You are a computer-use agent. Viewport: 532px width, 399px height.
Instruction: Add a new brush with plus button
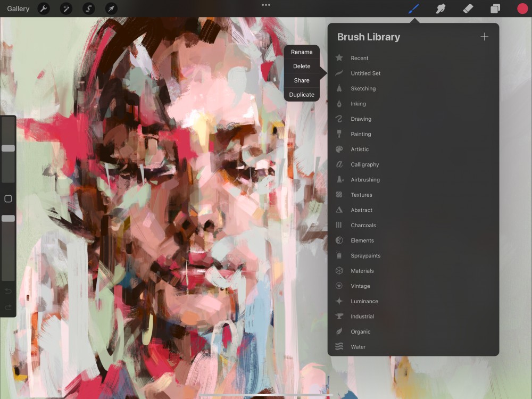click(484, 37)
